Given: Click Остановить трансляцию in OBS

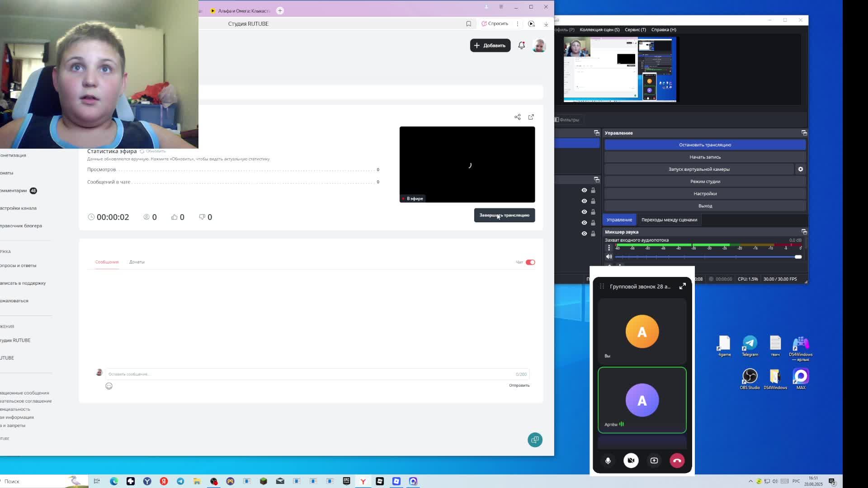Looking at the screenshot, I should coord(705,145).
